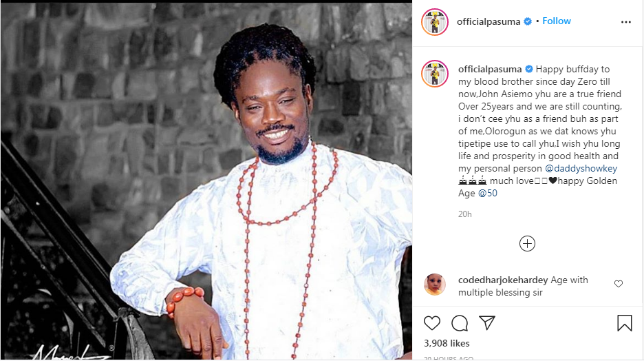The image size is (644, 361).
Task: Click the 20h timestamp under caption
Action: tap(465, 214)
